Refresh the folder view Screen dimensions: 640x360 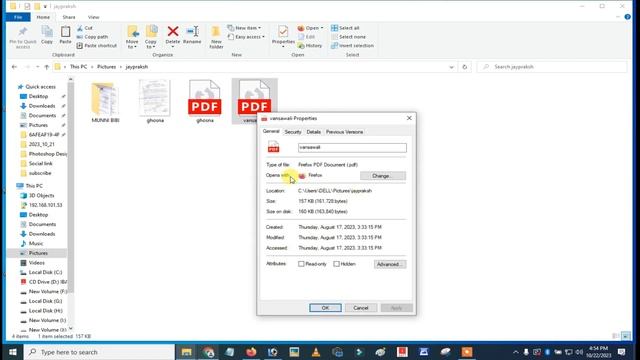tap(464, 67)
